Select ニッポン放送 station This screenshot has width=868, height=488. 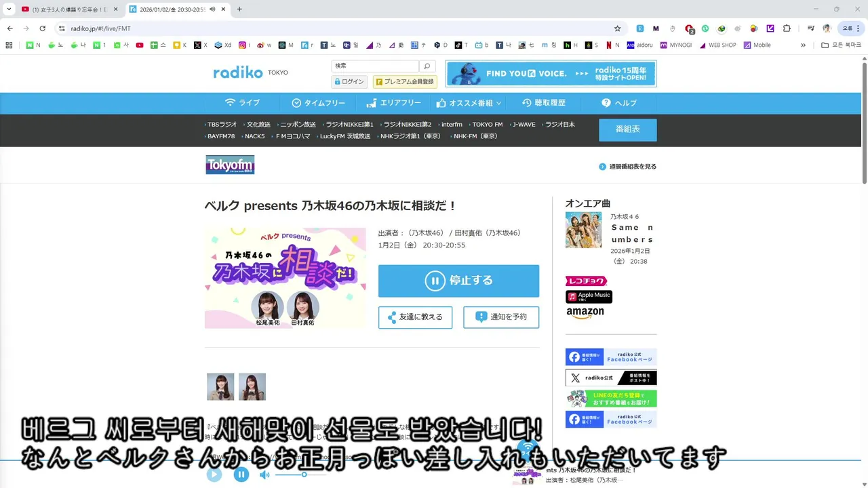point(297,125)
